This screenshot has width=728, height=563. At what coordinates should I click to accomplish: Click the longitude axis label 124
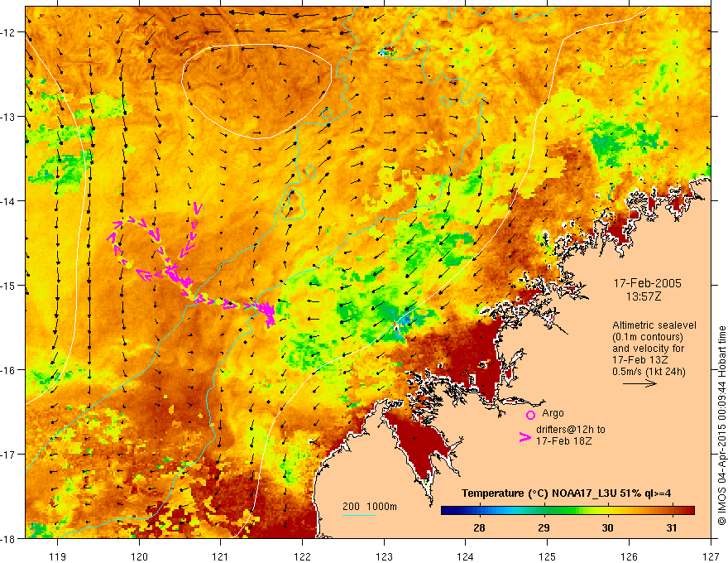pos(466,556)
